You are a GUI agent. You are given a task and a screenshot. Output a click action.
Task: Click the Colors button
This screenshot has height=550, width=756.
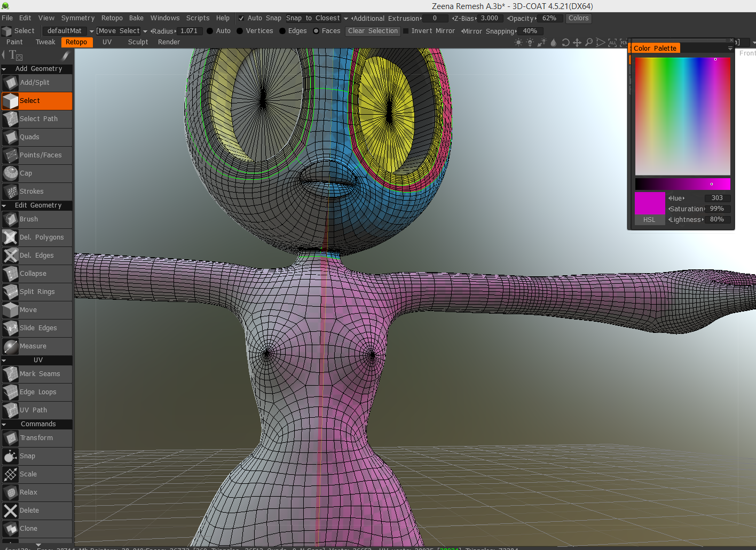coord(578,18)
